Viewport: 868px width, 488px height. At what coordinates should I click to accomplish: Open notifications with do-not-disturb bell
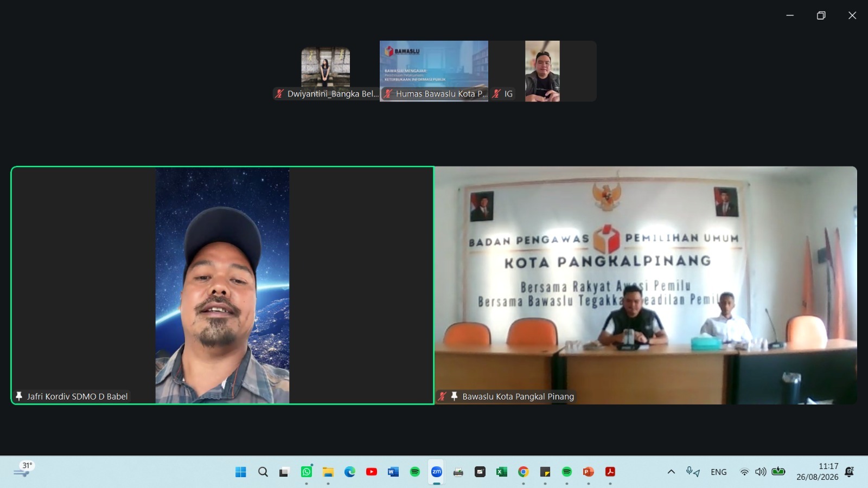[x=850, y=472]
